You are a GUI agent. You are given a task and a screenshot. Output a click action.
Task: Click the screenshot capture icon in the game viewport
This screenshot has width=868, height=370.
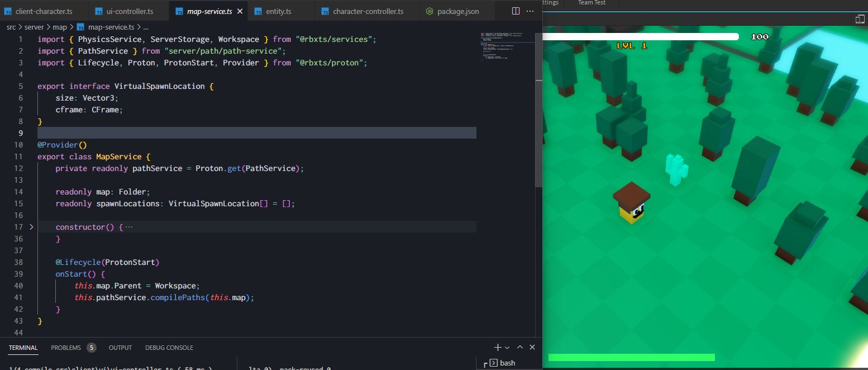[859, 18]
